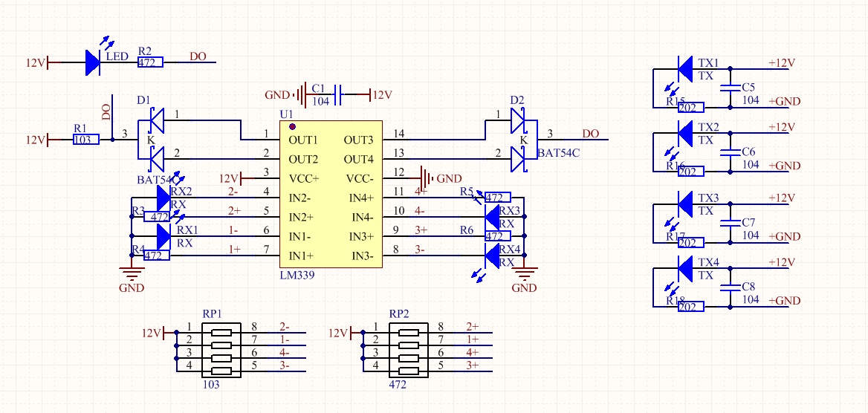This screenshot has width=868, height=413.
Task: Click the BAT54C label under D2
Action: pos(558,154)
